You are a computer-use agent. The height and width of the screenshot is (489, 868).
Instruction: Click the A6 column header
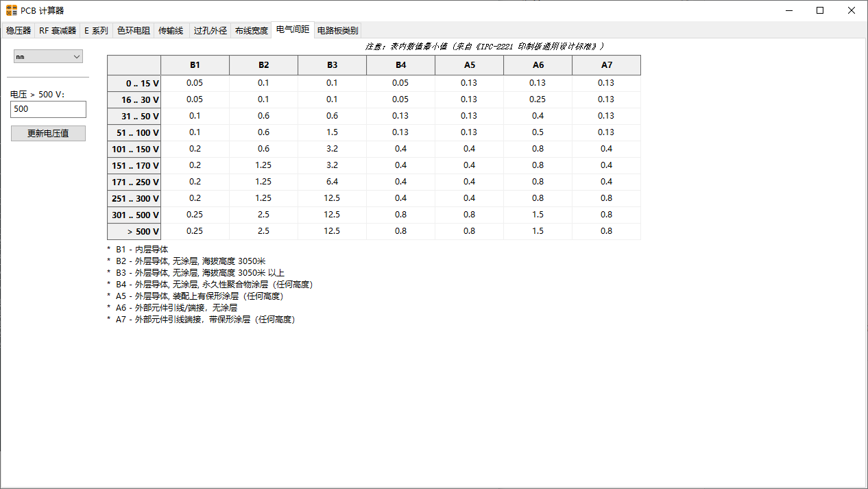coord(538,65)
